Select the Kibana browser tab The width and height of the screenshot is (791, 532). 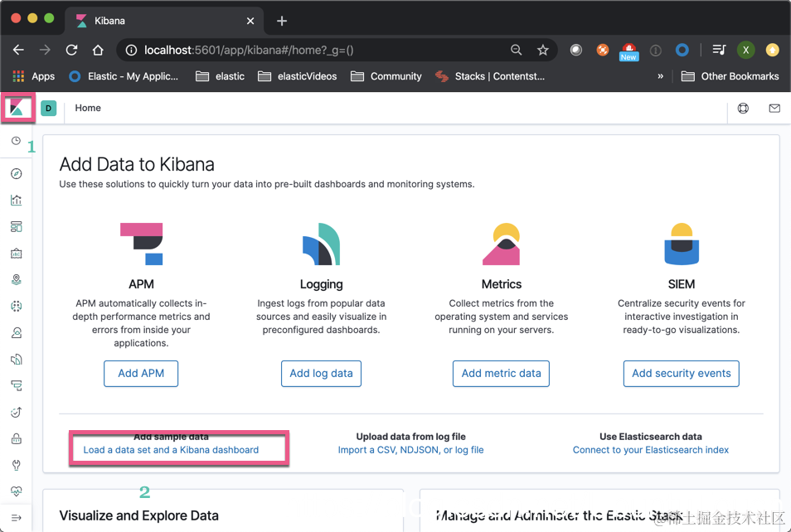(x=164, y=21)
